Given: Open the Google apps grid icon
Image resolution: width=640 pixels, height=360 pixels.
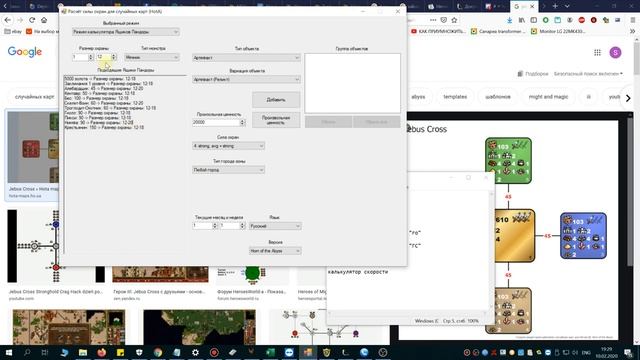Looking at the screenshot, I should pos(598,52).
